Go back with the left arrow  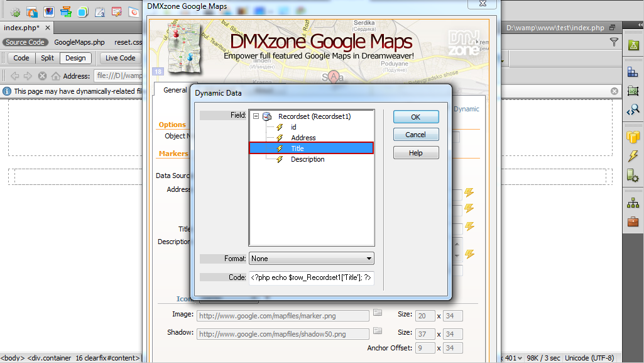tap(15, 75)
